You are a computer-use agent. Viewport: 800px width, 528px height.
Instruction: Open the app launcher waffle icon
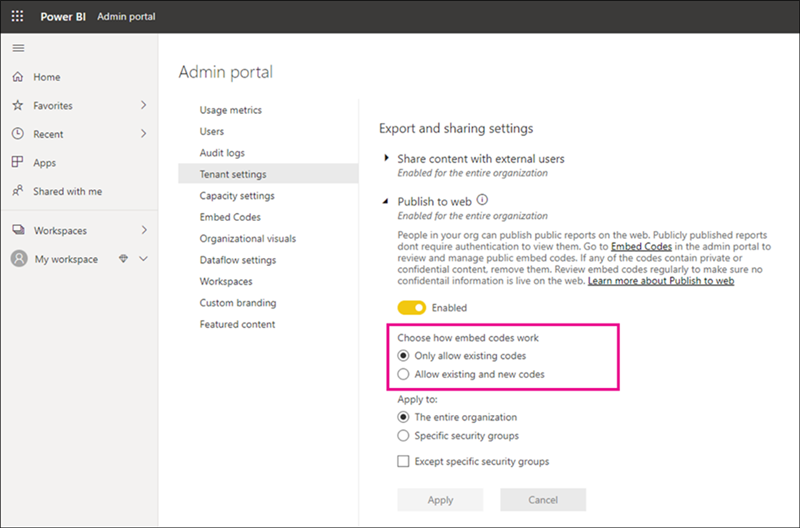click(x=17, y=16)
